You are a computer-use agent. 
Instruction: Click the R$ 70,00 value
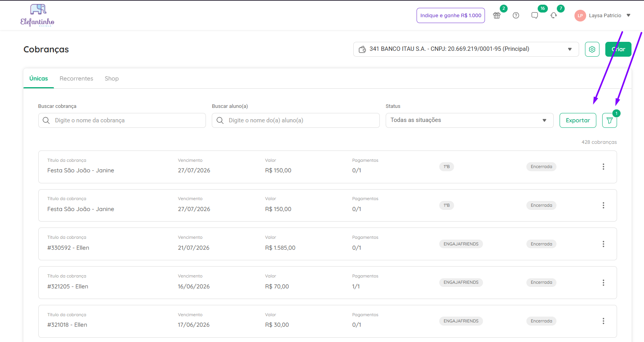click(277, 286)
